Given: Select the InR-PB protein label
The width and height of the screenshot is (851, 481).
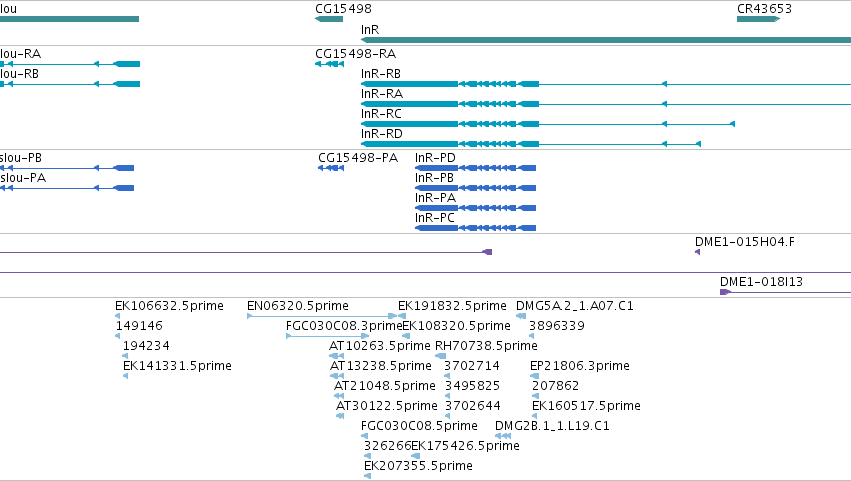Looking at the screenshot, I should click(x=434, y=178).
